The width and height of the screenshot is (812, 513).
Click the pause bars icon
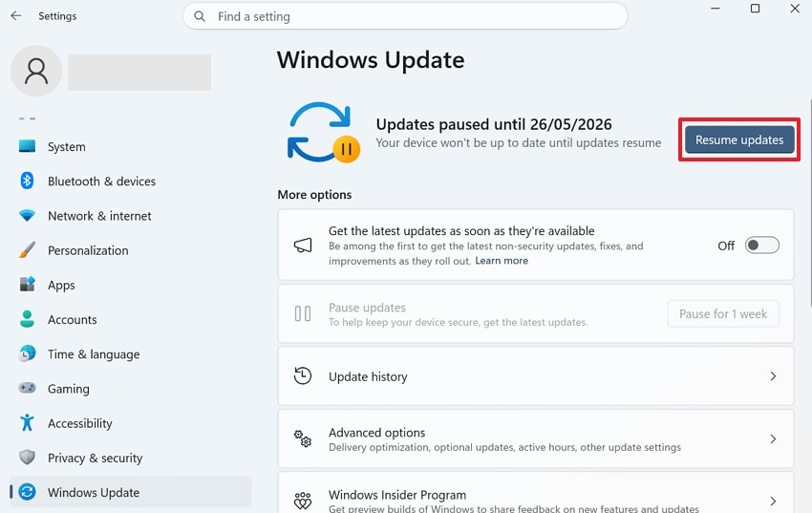[303, 313]
